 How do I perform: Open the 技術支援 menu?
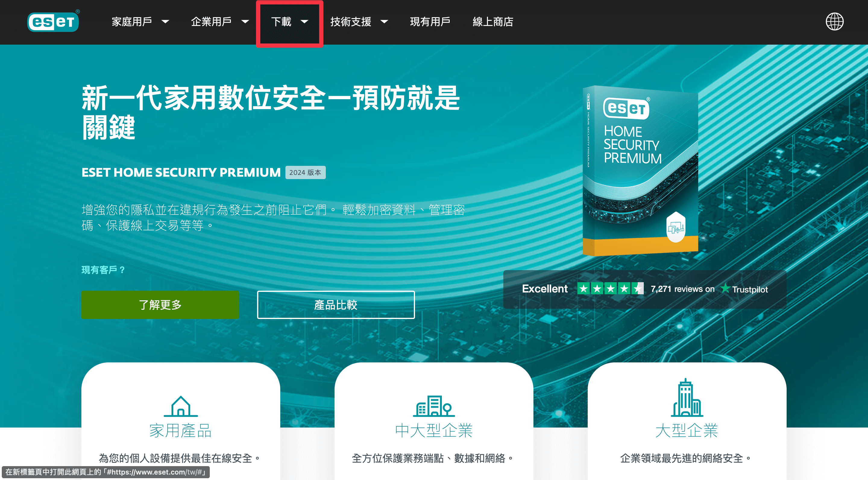pyautogui.click(x=351, y=22)
